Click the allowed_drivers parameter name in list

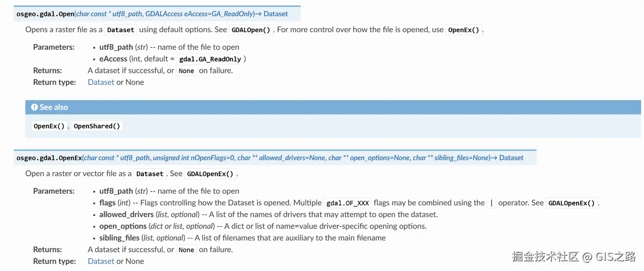pyautogui.click(x=126, y=215)
